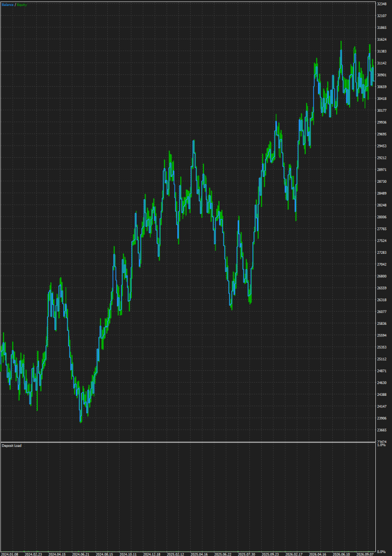Viewport: 392px width, 556px height.
Task: Select the Deposit Load panel label
Action: click(x=12, y=445)
